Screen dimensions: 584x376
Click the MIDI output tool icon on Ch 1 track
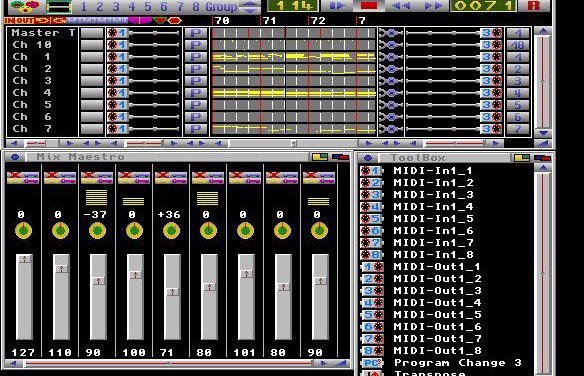coord(492,57)
